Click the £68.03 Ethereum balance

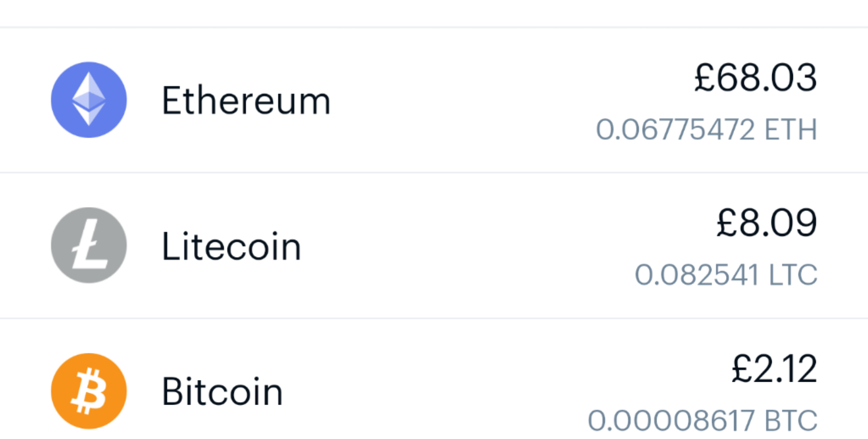point(755,78)
